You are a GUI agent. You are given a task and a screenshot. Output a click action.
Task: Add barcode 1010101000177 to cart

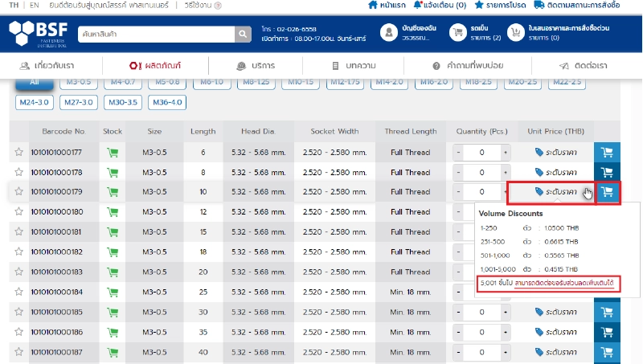click(607, 152)
